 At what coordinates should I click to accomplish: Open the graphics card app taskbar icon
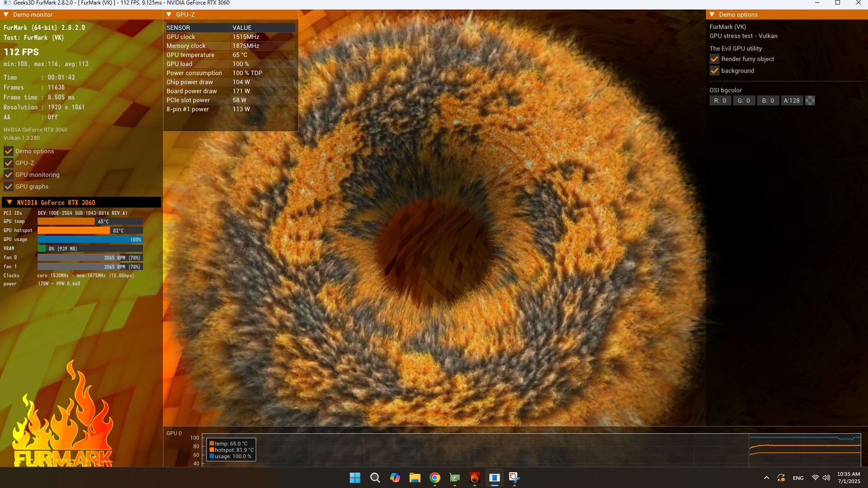[x=454, y=478]
